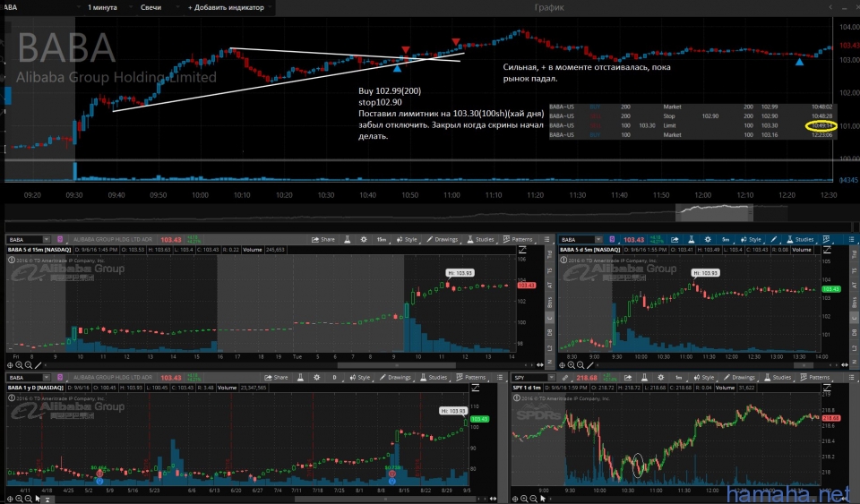The width and height of the screenshot is (860, 504).
Task: Toggle the Trd side tab of BABA 5m chart
Action: (854, 254)
